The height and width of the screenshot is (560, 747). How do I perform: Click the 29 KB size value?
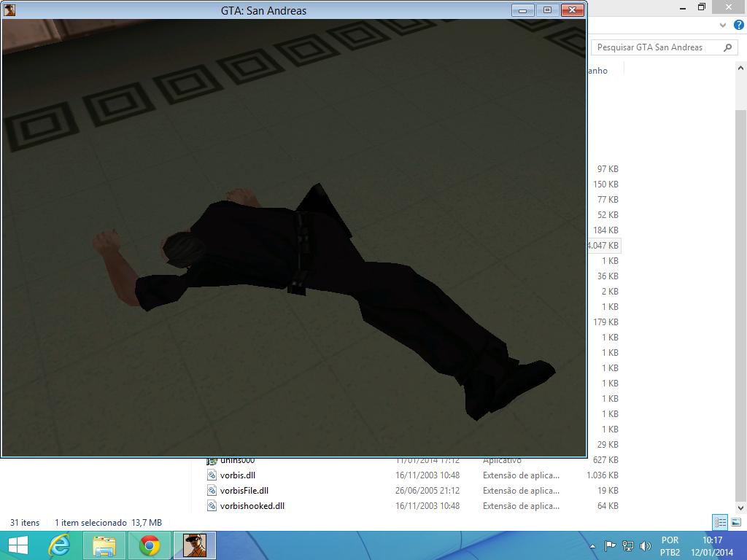[x=608, y=444]
